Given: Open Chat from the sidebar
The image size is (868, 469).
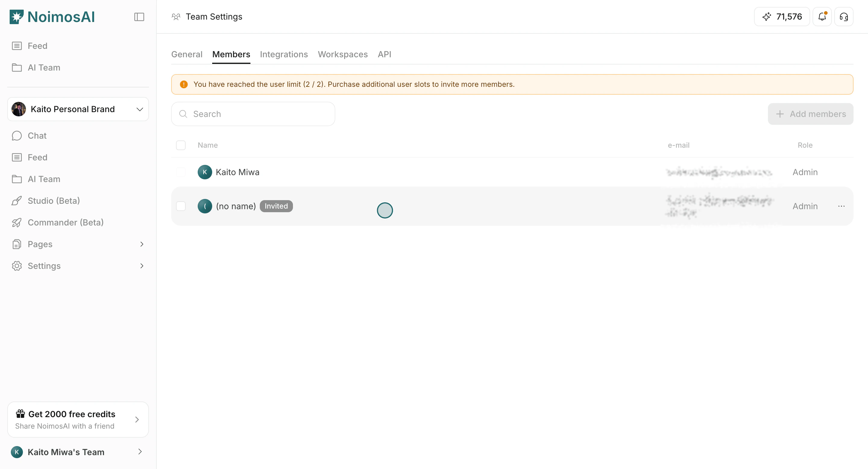Looking at the screenshot, I should coord(37,135).
